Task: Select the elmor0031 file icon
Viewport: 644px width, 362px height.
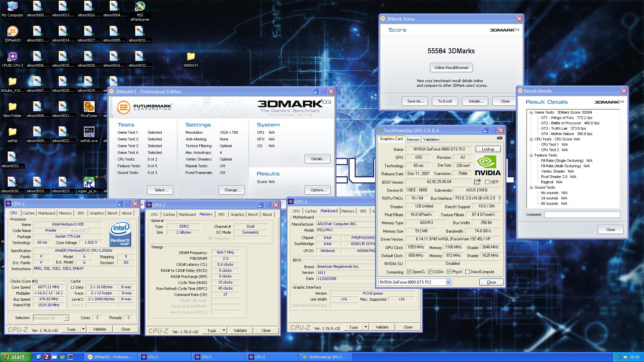Action: click(x=140, y=34)
